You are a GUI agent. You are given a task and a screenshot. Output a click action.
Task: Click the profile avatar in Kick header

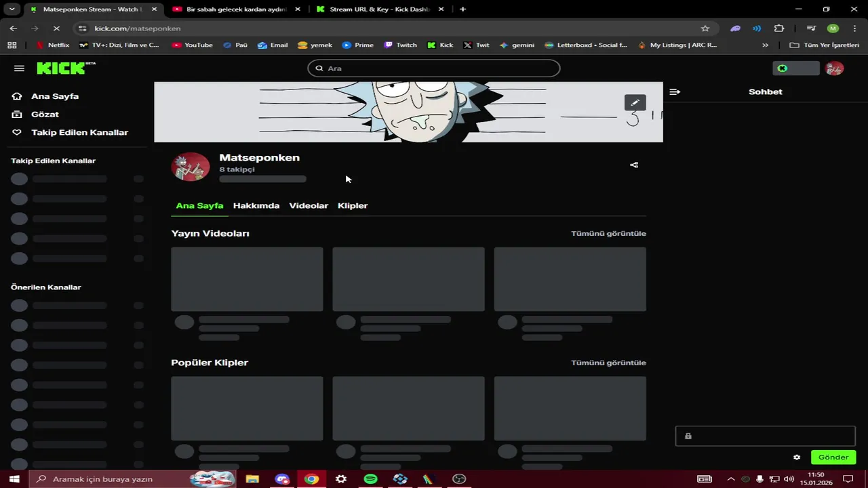coord(834,68)
